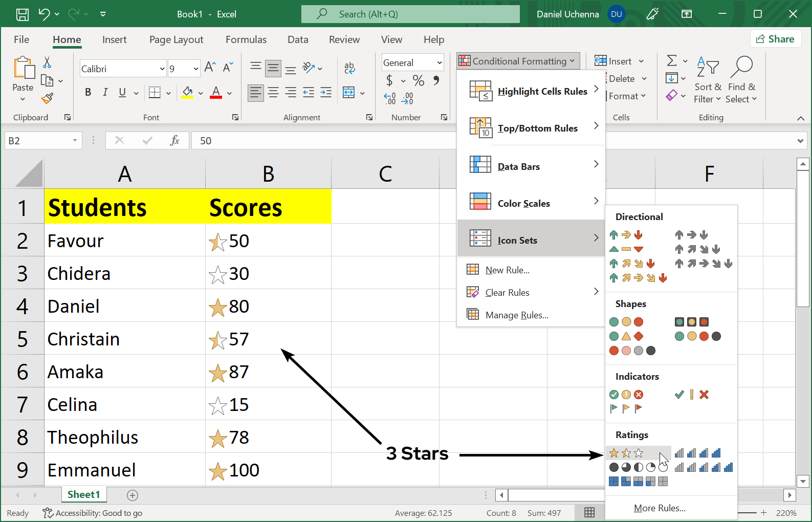
Task: Decrease decimal places
Action: [407, 98]
